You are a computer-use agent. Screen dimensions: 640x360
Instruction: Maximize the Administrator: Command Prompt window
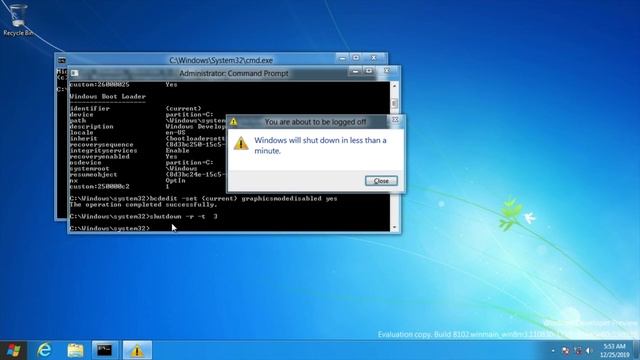point(369,71)
